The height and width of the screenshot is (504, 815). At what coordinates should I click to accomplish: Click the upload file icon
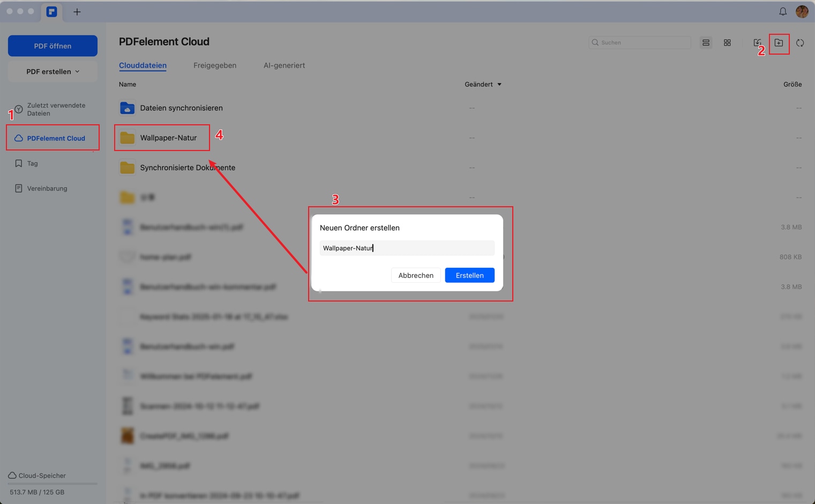tap(757, 43)
